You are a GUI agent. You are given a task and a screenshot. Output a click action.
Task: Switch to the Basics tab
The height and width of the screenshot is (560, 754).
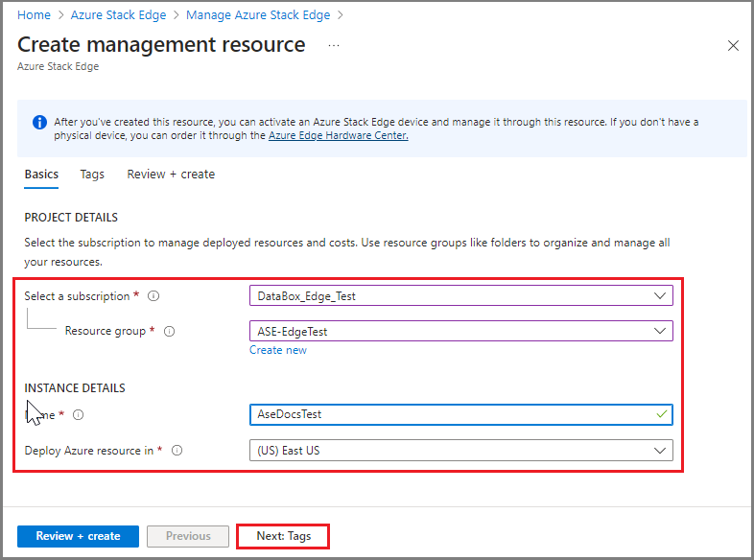point(41,174)
